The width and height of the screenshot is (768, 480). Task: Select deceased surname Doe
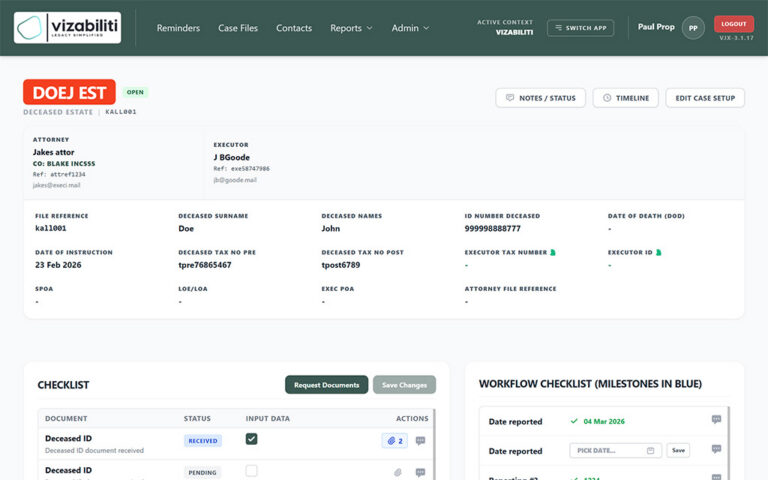pyautogui.click(x=186, y=228)
